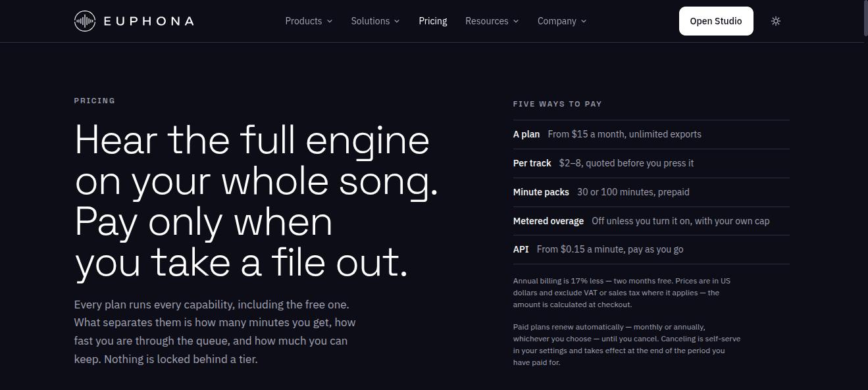Select the 'API' payment row

tap(651, 249)
